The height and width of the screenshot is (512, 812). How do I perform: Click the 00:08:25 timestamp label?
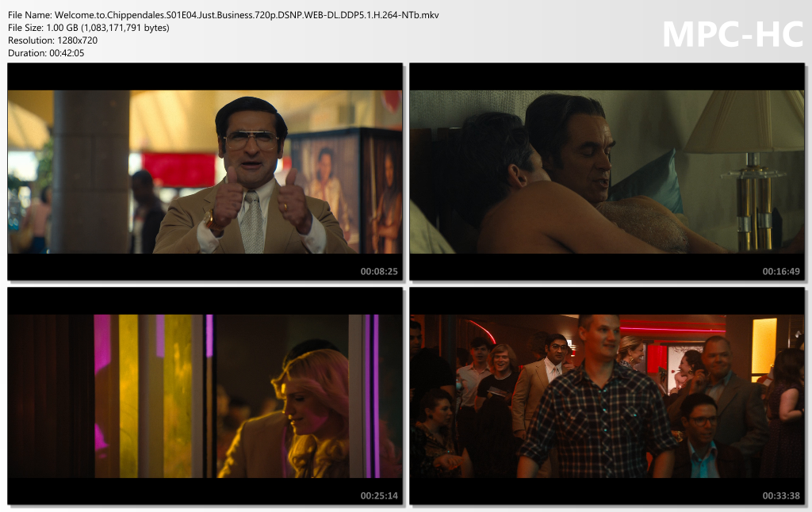pos(379,271)
